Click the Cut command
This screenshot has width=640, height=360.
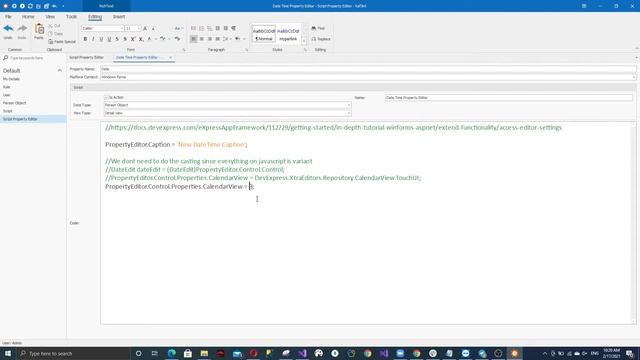click(55, 26)
